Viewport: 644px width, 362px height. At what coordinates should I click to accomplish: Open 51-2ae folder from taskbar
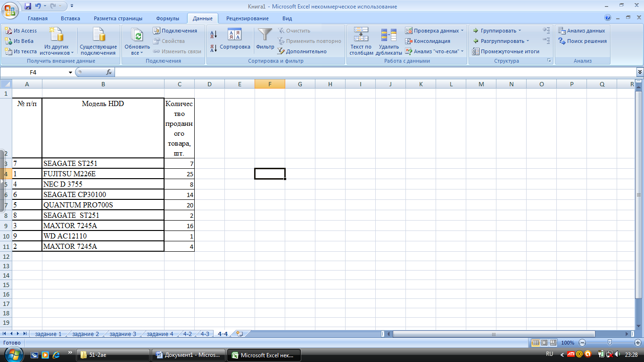(113, 355)
